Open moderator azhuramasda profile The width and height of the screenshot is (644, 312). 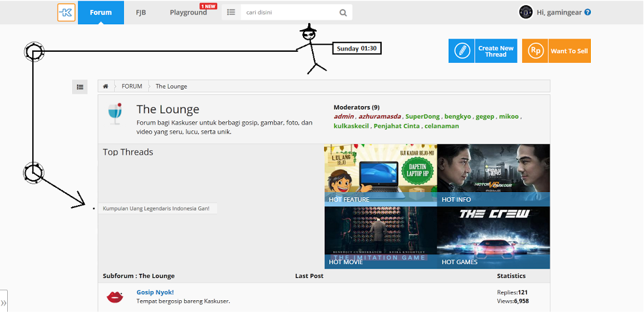[380, 117]
